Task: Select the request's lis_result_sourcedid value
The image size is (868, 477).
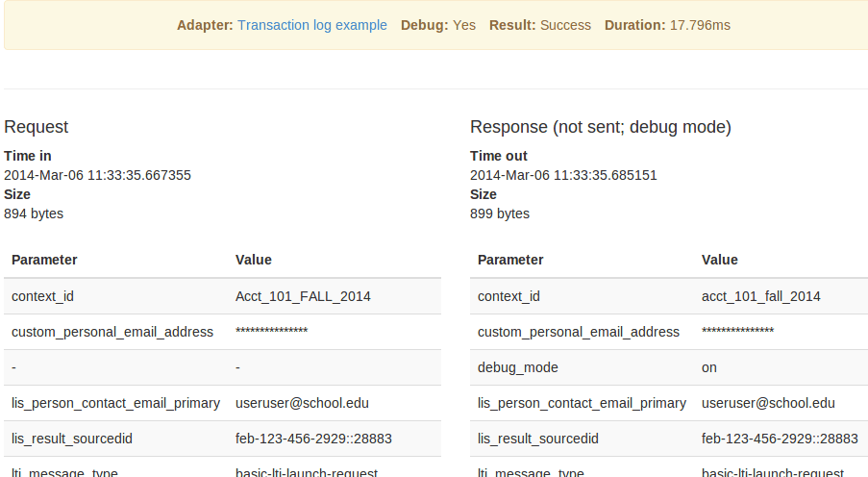Action: tap(313, 439)
